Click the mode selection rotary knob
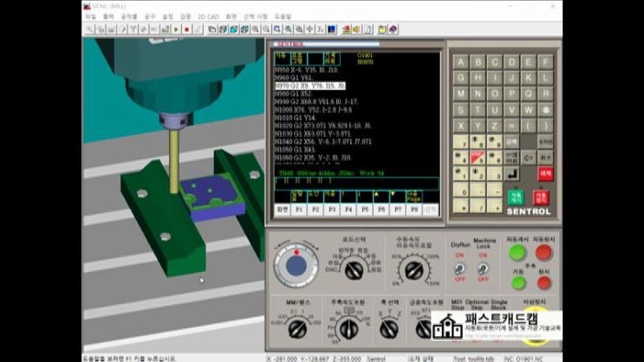Image resolution: width=644 pixels, height=362 pixels. point(353,269)
